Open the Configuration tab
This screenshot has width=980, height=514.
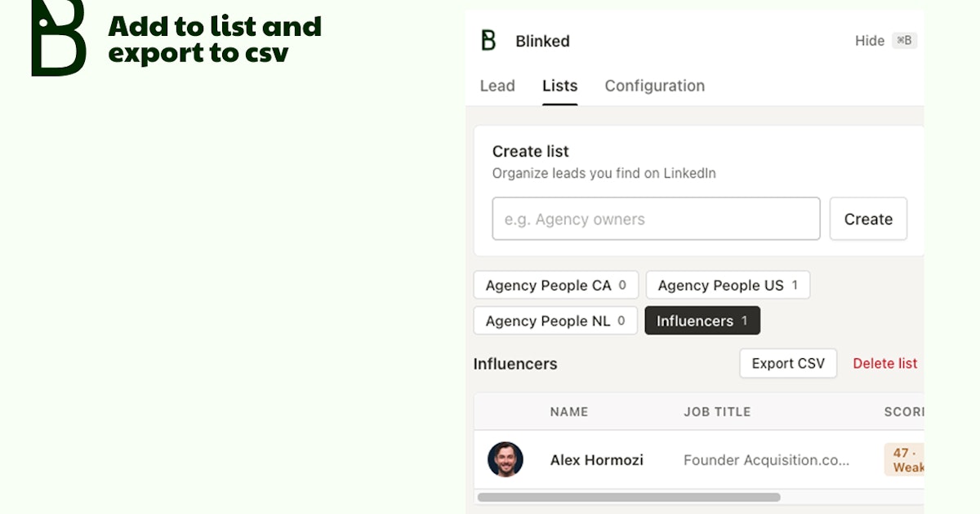point(654,86)
